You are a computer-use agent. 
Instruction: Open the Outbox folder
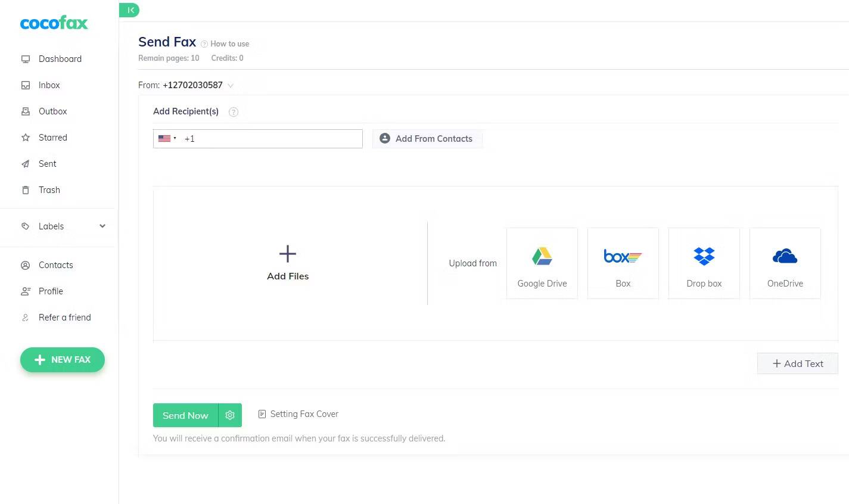(x=52, y=111)
